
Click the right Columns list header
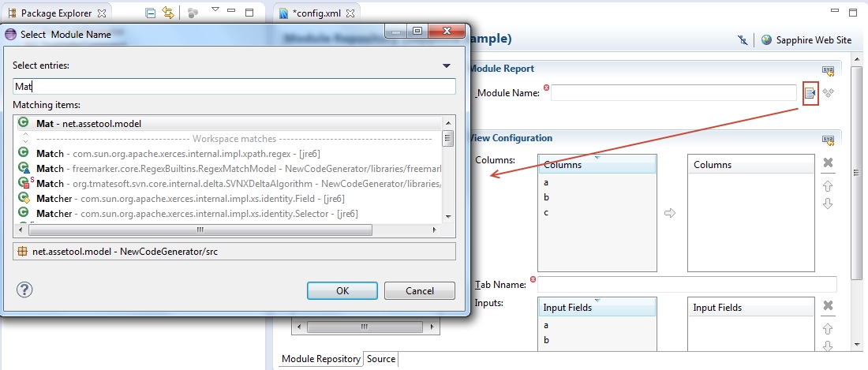(x=751, y=165)
